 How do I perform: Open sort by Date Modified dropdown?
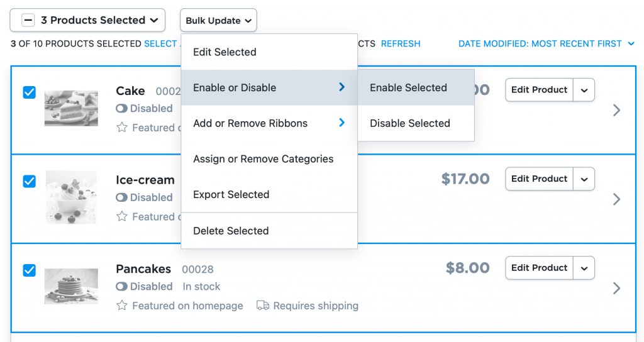click(x=547, y=43)
